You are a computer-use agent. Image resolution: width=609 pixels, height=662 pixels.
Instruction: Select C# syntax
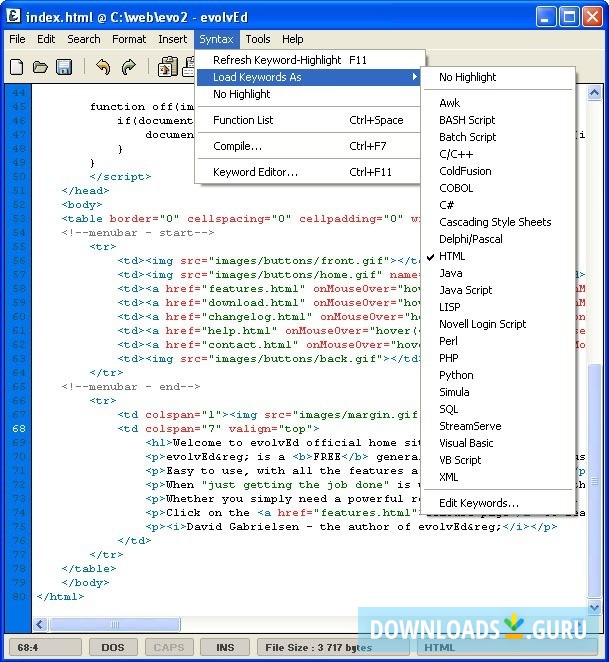(x=498, y=205)
